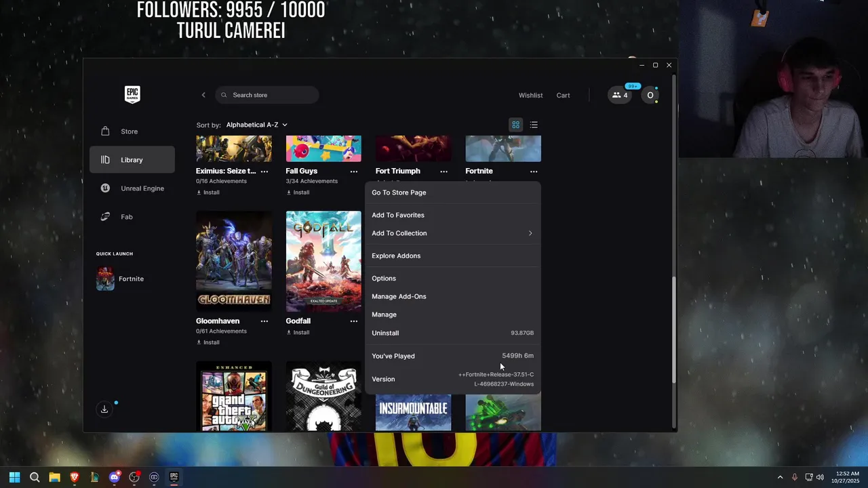Click the Version entry in the menu
868x488 pixels.
point(453,379)
